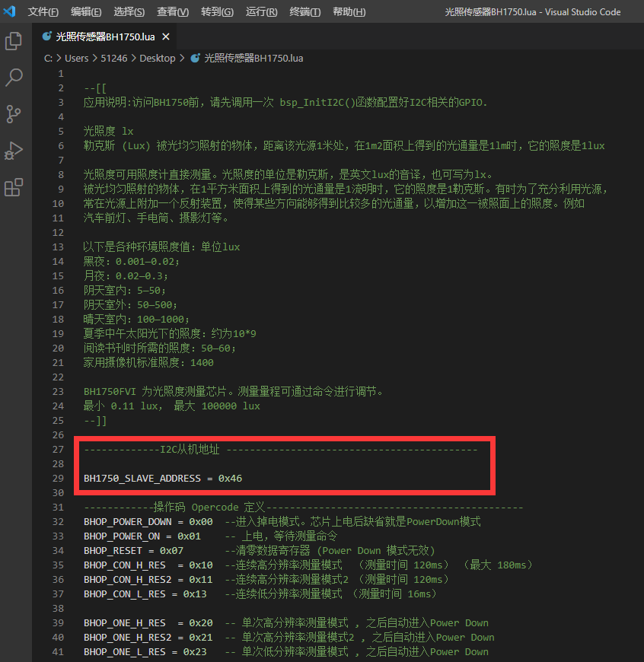The image size is (644, 662).
Task: Click the 最小 0.11 lux line
Action: 171,406
